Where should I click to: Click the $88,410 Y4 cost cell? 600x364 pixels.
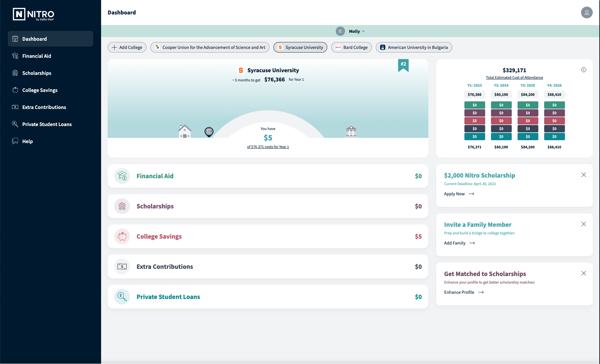554,95
